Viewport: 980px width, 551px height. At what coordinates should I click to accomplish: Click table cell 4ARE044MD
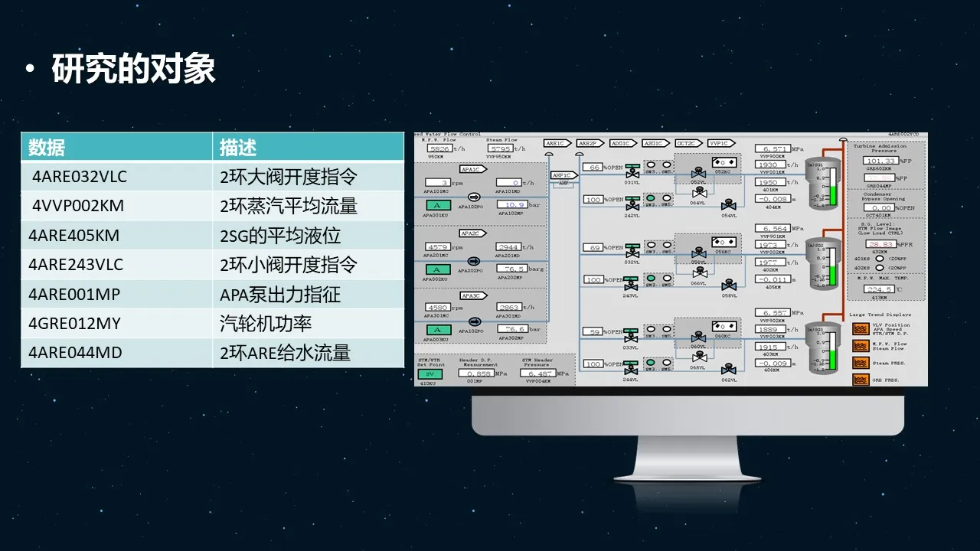(117, 353)
